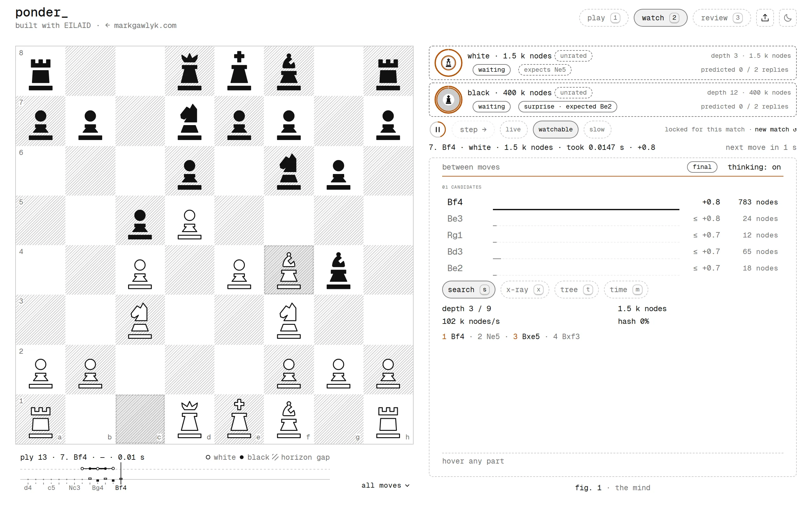The image size is (812, 508).
Task: Select the Bd3 candidate row
Action: point(612,252)
